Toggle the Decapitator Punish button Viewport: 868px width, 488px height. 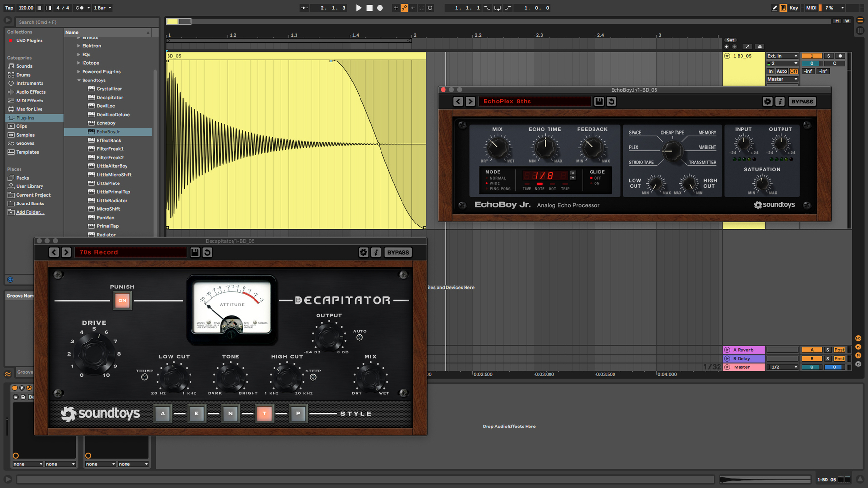coord(122,300)
